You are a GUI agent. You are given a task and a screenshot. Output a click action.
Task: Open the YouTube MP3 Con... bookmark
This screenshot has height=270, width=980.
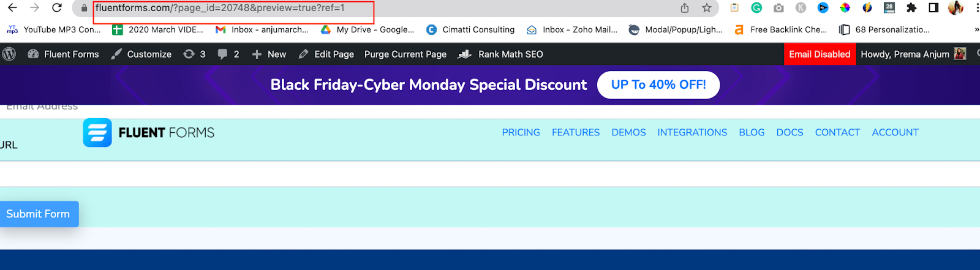click(x=54, y=29)
